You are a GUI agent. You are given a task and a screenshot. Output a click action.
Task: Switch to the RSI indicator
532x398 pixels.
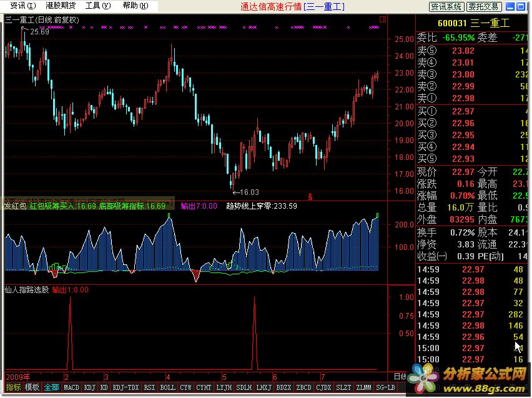[x=149, y=387]
